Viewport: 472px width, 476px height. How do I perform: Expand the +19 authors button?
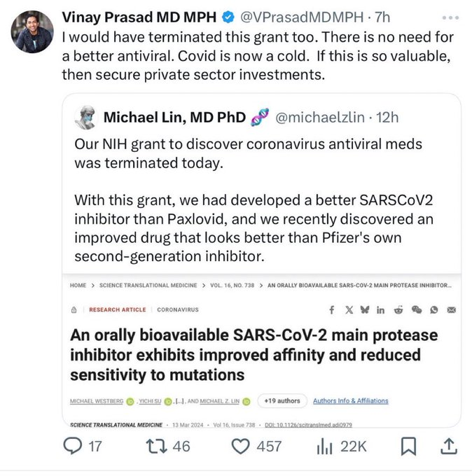(x=282, y=401)
